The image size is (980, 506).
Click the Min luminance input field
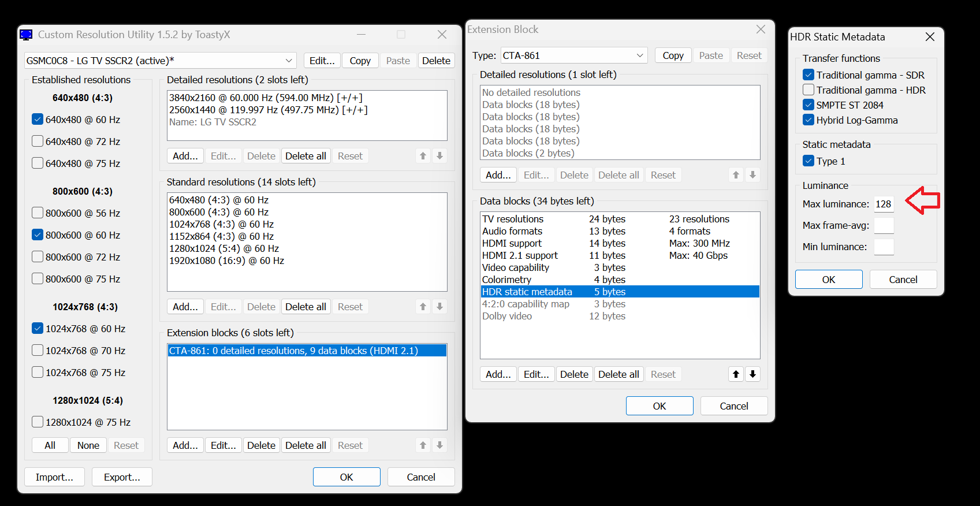884,247
